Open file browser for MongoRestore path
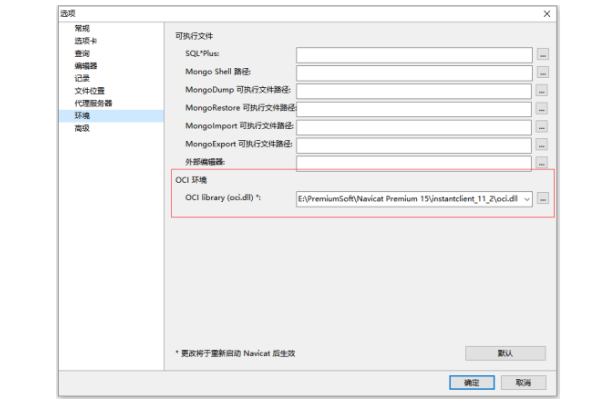The height and width of the screenshot is (405, 616). pos(542,109)
